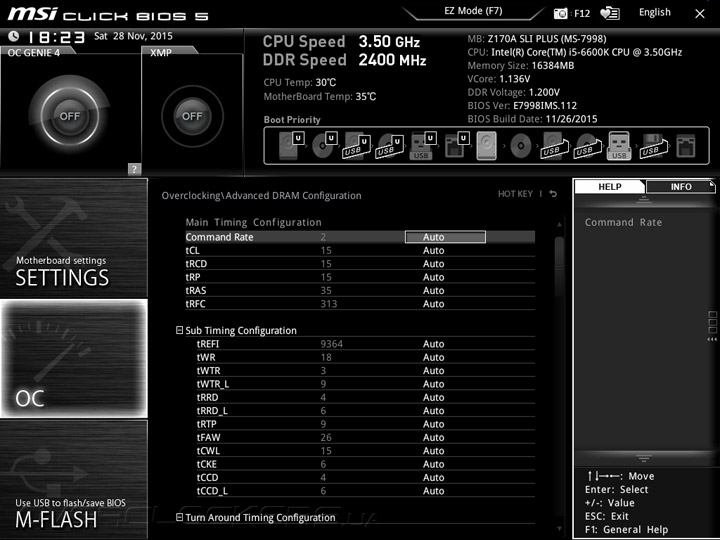The image size is (720, 540).
Task: Set the tRRD Auto value field
Action: pyautogui.click(x=433, y=397)
